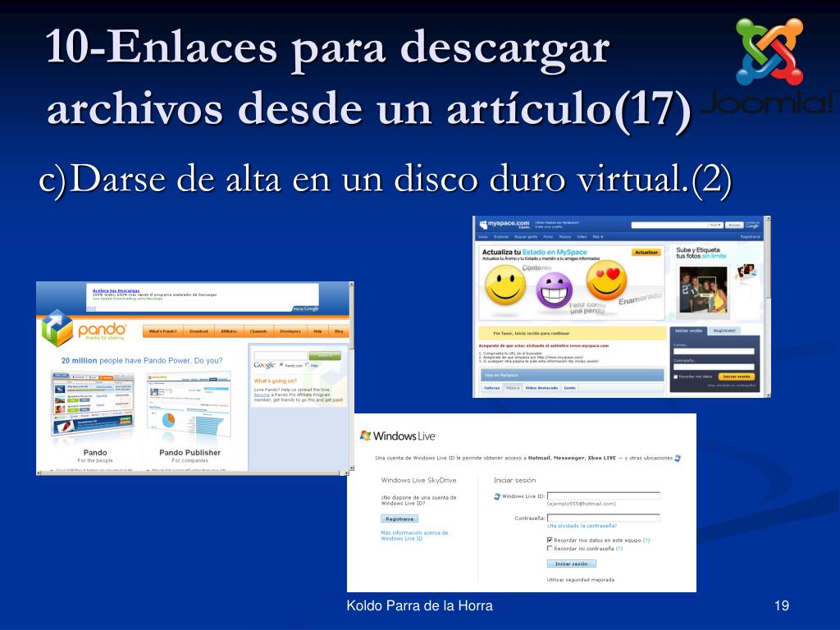Image resolution: width=840 pixels, height=630 pixels.
Task: Click the 'Koldo Parra de la Horra' footer text
Action: pos(419,606)
